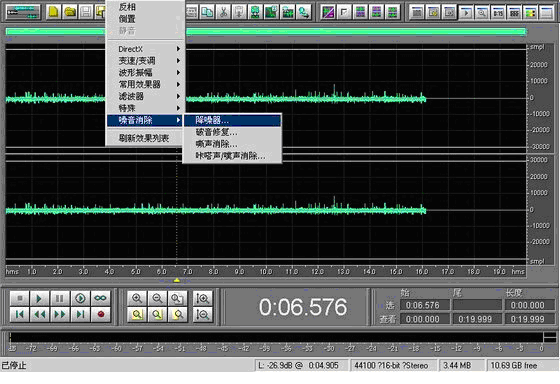This screenshot has width=560, height=384.
Task: Open 嘶声消除... from the submenu
Action: [232, 144]
